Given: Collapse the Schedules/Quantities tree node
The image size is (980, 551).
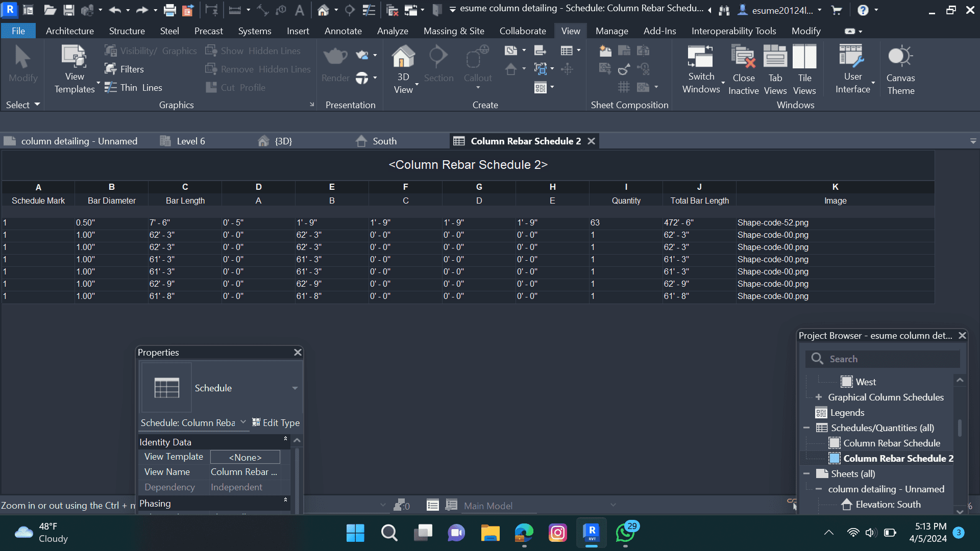Looking at the screenshot, I should tap(806, 428).
